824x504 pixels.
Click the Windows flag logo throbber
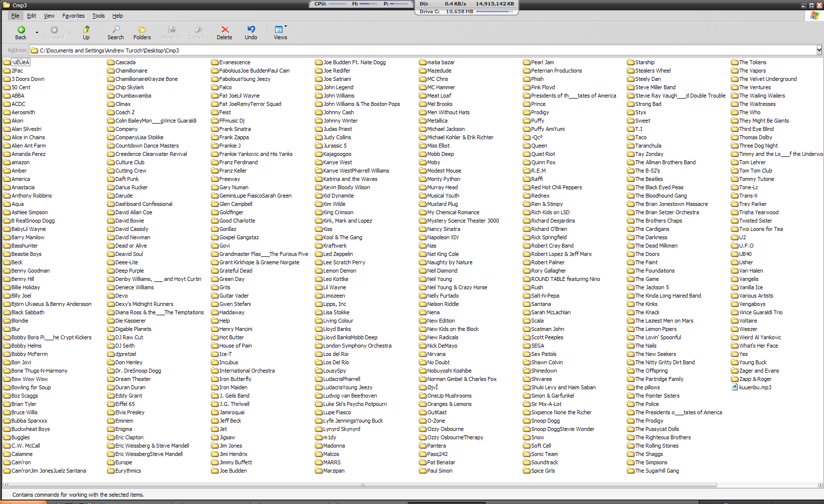point(815,16)
